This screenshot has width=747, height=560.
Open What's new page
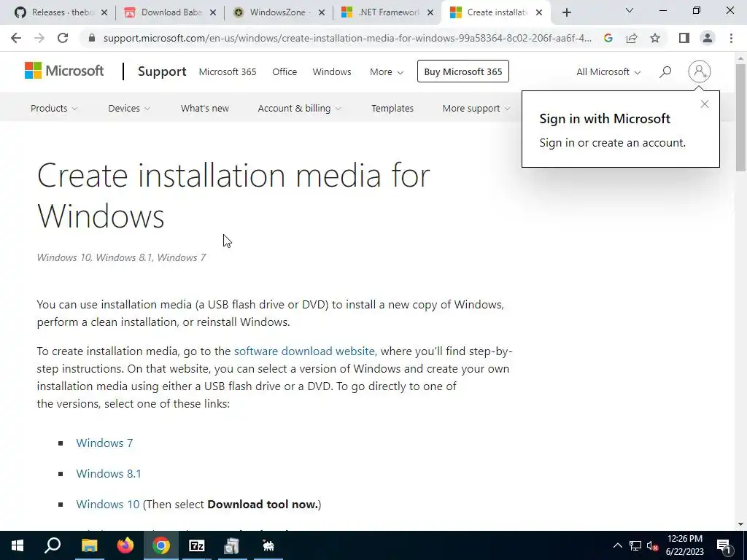[x=205, y=108]
